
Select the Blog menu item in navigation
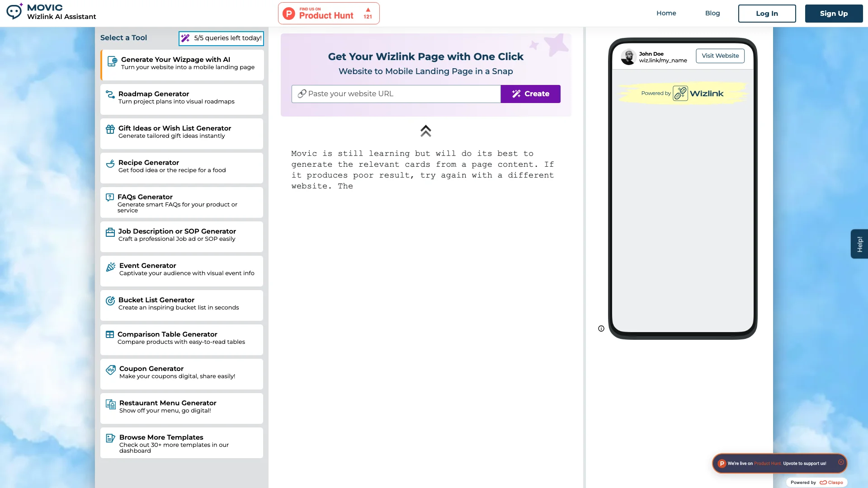pyautogui.click(x=712, y=13)
